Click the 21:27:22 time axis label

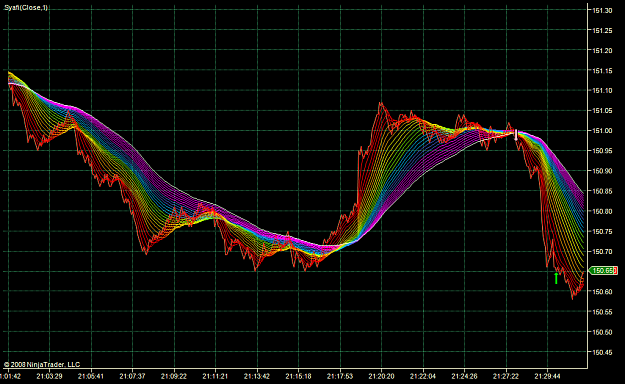pos(506,376)
